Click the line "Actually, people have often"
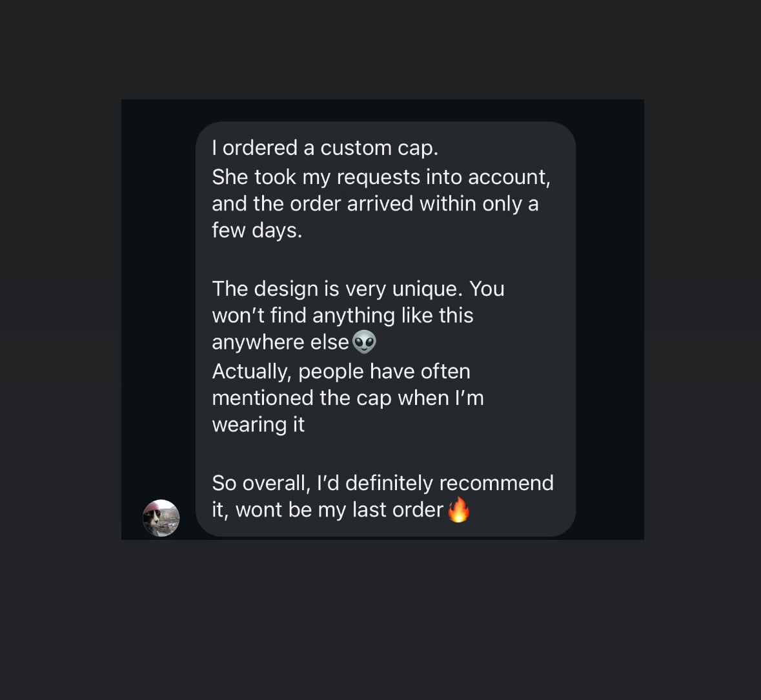Image resolution: width=761 pixels, height=700 pixels. tap(341, 371)
